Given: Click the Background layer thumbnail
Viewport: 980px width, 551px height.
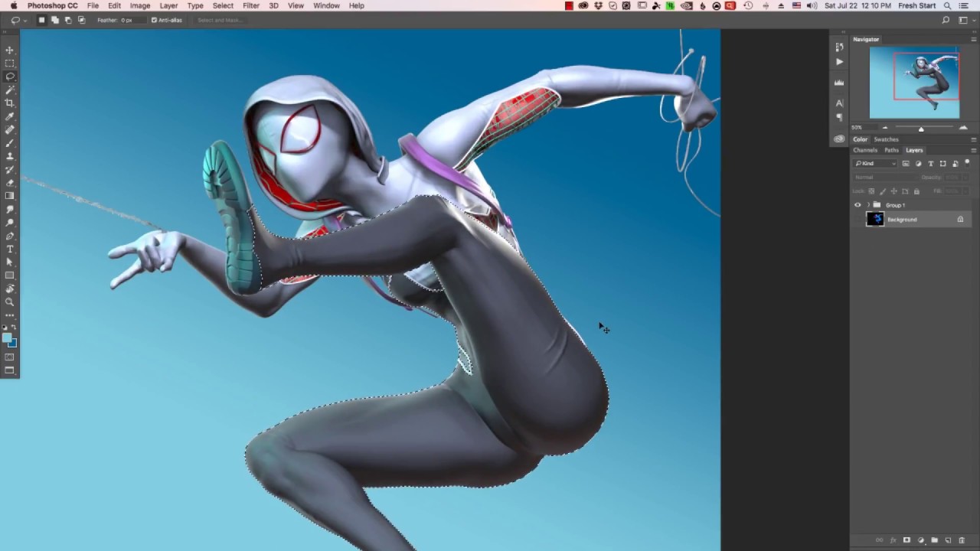Looking at the screenshot, I should 875,220.
